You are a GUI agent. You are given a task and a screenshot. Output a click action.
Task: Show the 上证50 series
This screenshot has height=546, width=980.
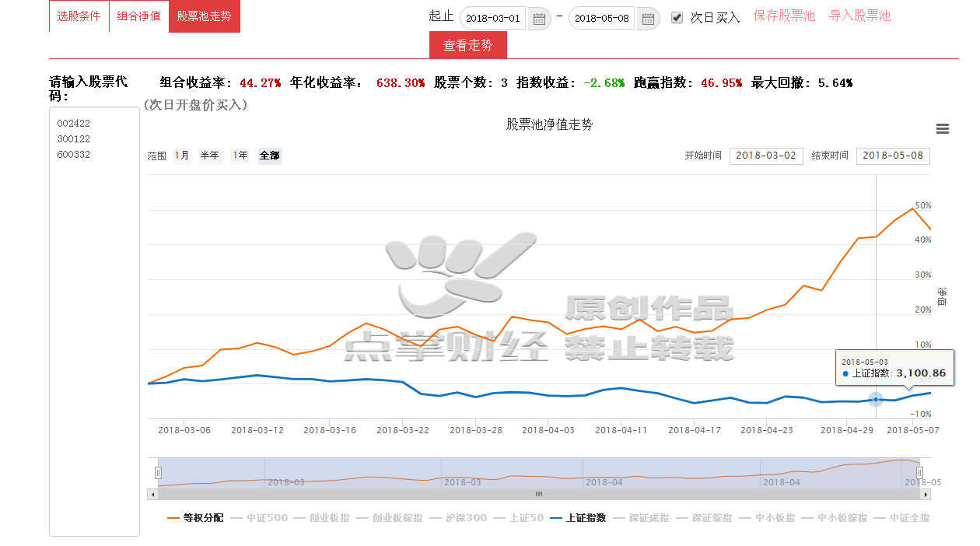pyautogui.click(x=520, y=517)
